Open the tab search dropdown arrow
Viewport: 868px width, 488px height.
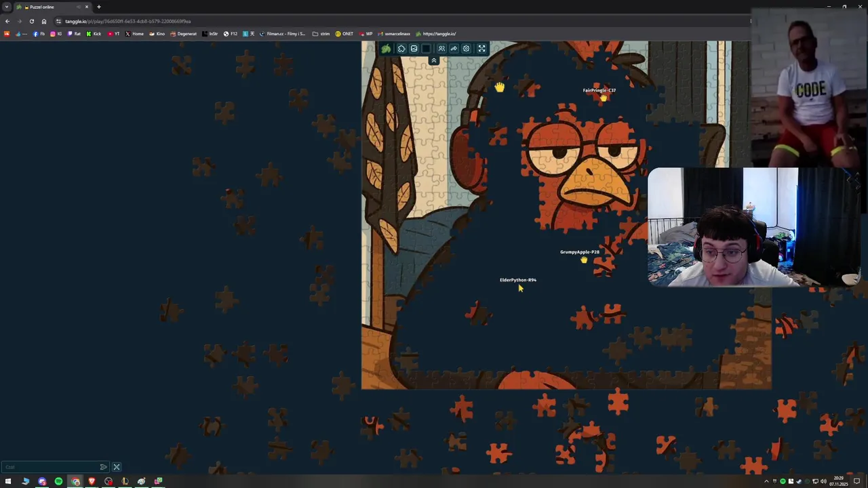coord(7,7)
